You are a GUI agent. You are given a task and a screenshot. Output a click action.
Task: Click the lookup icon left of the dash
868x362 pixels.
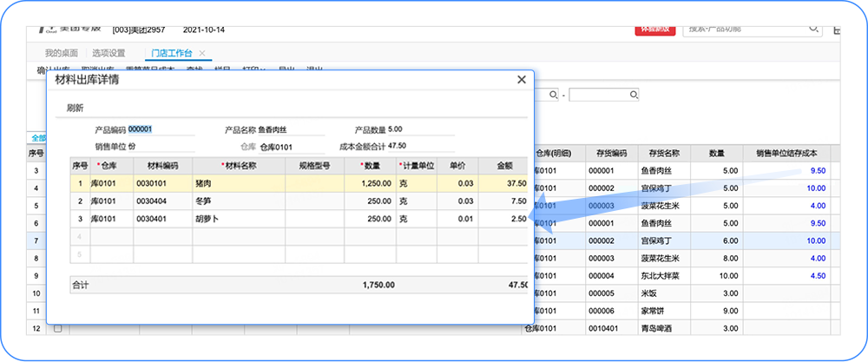point(552,95)
